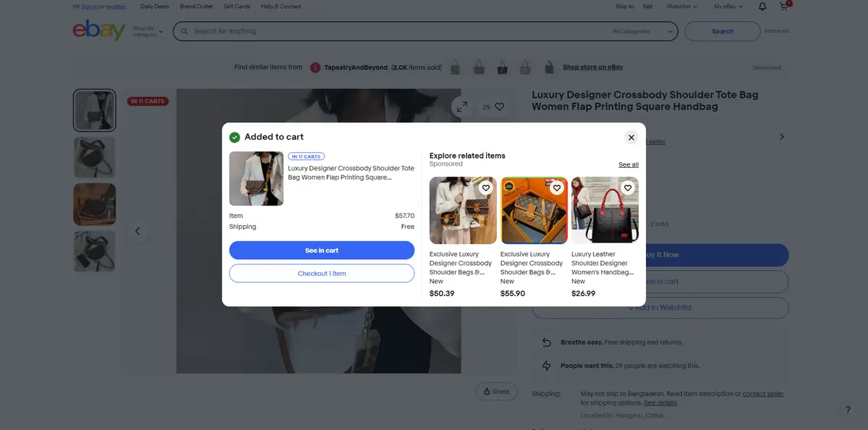Open Sell link in header
868x430 pixels.
pos(647,7)
